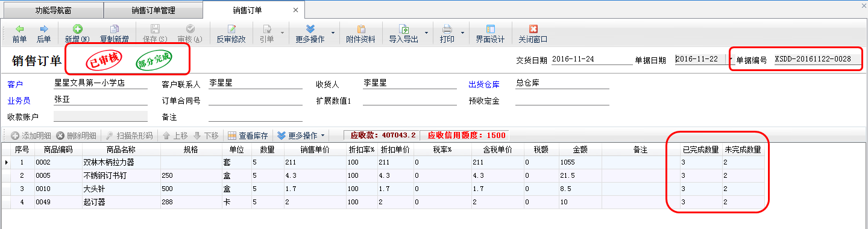Open the 界面设计 layout designer
Viewport: 868px width, 229px height.
[x=490, y=34]
